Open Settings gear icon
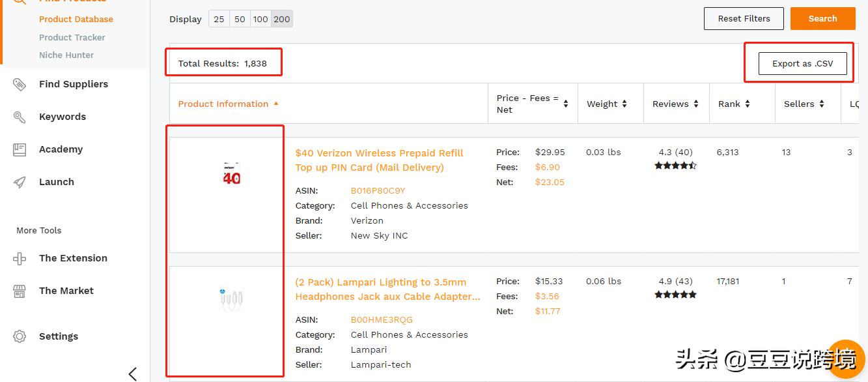 [x=20, y=336]
